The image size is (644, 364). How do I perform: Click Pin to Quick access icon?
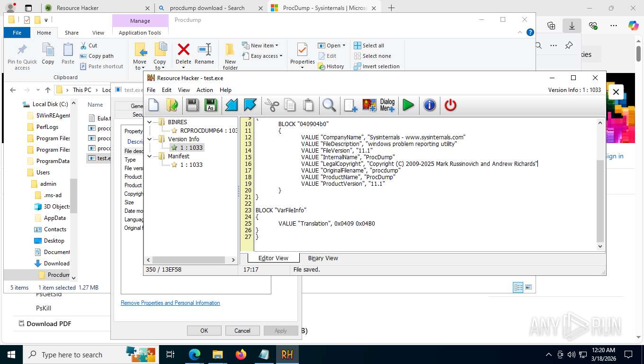point(22,50)
